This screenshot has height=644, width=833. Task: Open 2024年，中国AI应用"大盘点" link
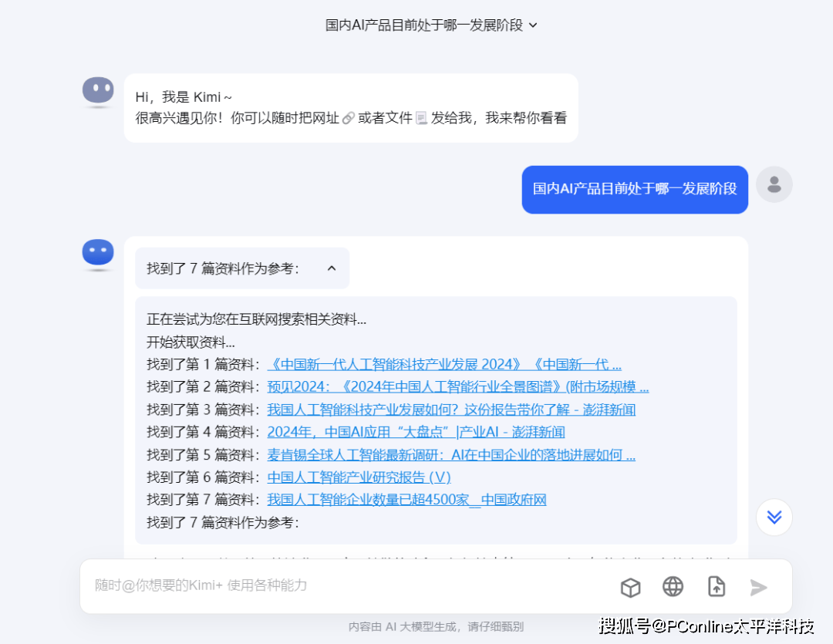(416, 432)
